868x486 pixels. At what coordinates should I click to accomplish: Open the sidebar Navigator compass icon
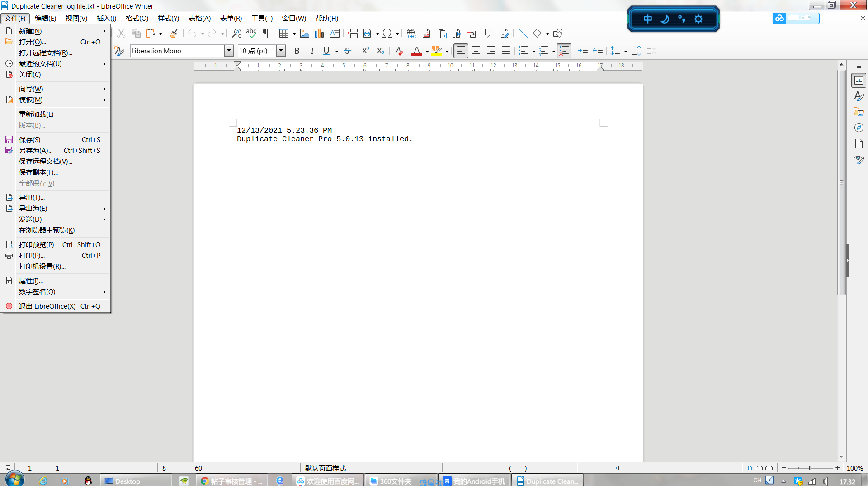(x=859, y=128)
